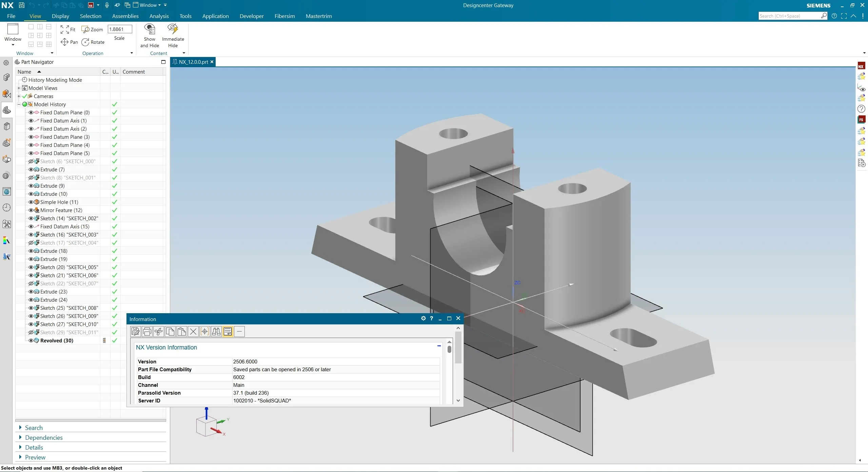This screenshot has height=472, width=868.
Task: Toggle the green checkmark on Extrude (7)
Action: [114, 169]
